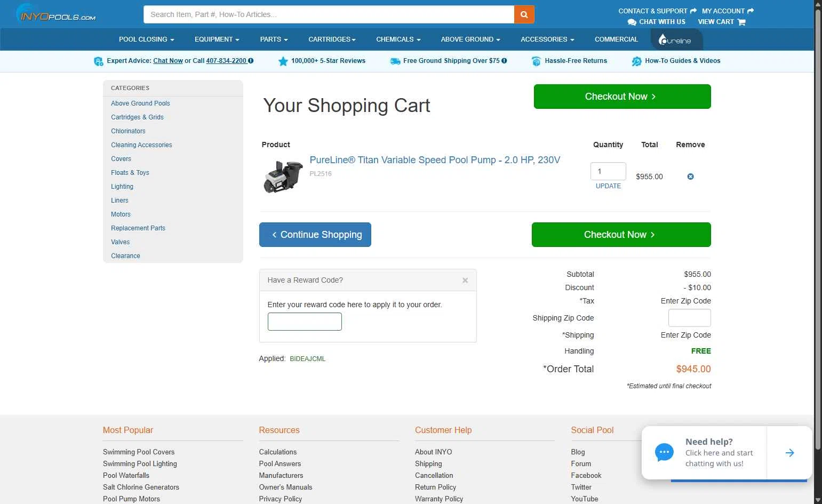This screenshot has width=822, height=504.
Task: Click the info icon next to phone number
Action: tap(251, 61)
